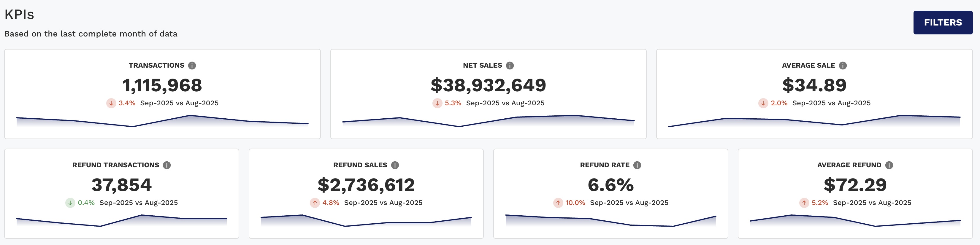Click the Refund Rate up-arrow trend icon
Image resolution: width=980 pixels, height=245 pixels.
(558, 203)
